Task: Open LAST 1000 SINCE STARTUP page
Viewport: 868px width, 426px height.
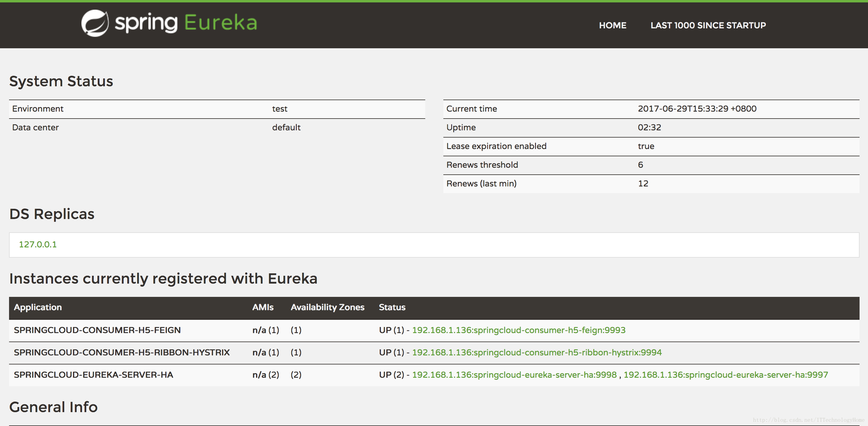Action: click(x=708, y=25)
